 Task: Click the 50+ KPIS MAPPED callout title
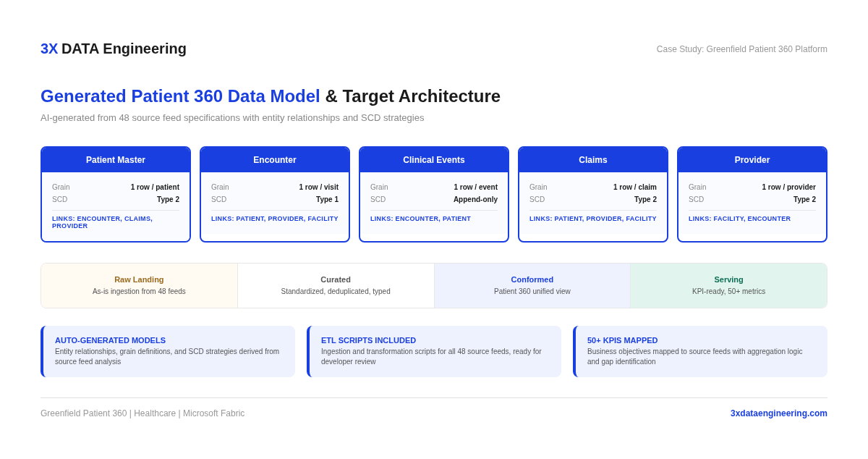coord(622,340)
